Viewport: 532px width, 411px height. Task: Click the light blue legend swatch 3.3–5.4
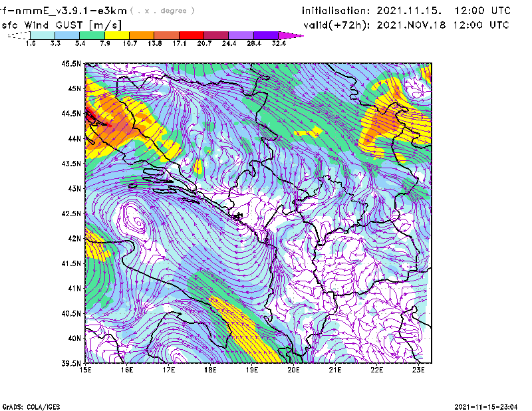(x=67, y=35)
